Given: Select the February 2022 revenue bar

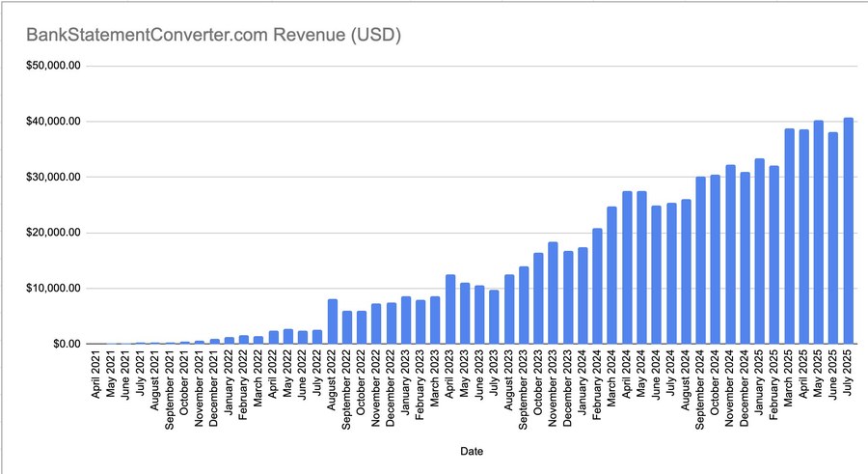Looking at the screenshot, I should pos(244,340).
